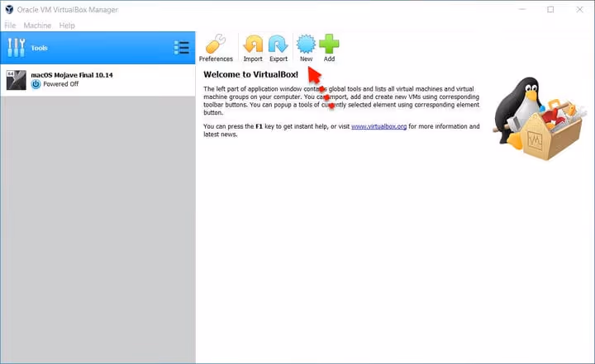The image size is (595, 364).
Task: Click the VirtualBox logo in title bar
Action: (9, 9)
